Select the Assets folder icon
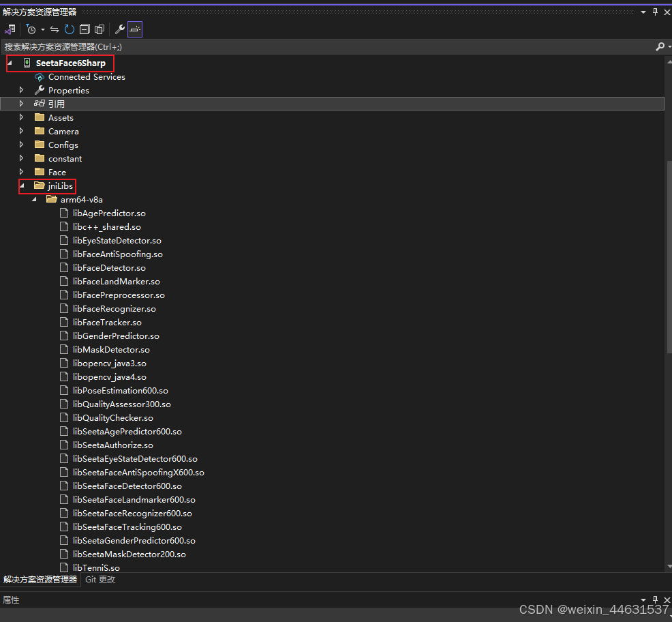Image resolution: width=672 pixels, height=622 pixels. pos(40,117)
